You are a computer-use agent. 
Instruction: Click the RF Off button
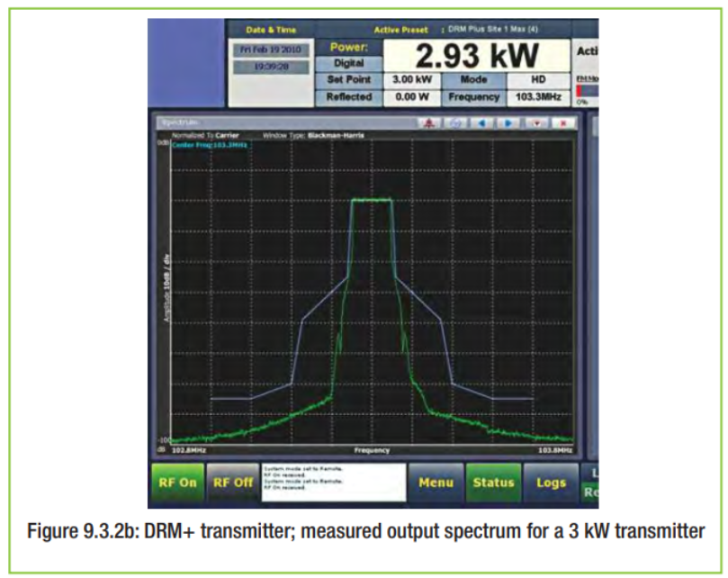(x=232, y=483)
